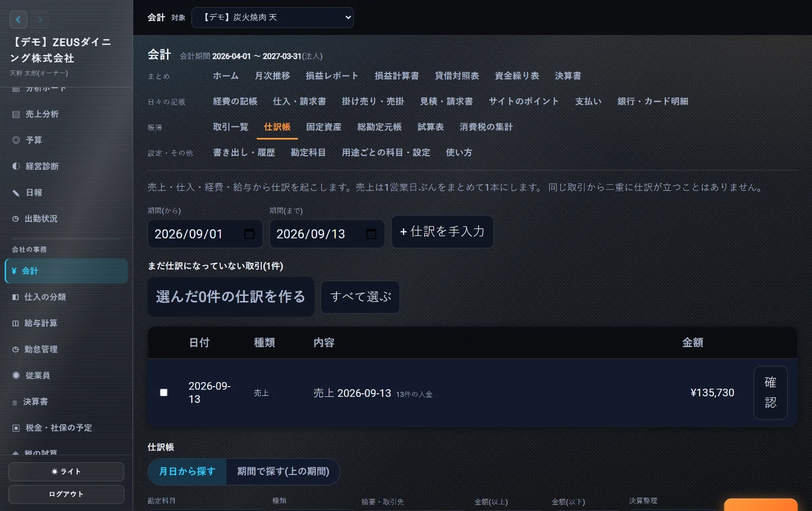Select 会計 in the sidebar

coord(66,271)
